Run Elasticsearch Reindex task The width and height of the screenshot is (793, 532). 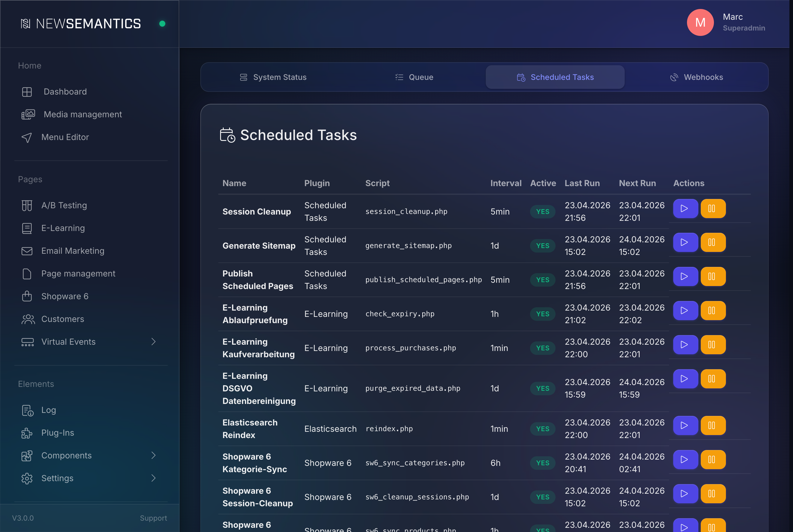click(685, 425)
